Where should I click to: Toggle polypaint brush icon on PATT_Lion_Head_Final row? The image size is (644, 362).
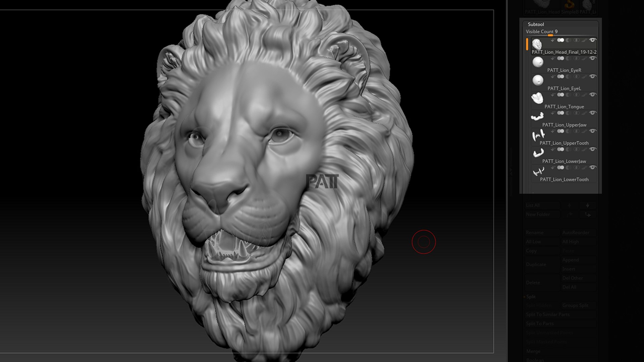585,40
